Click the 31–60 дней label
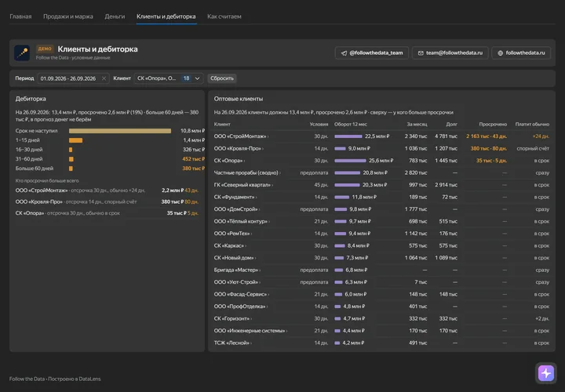565x392 pixels. point(29,159)
